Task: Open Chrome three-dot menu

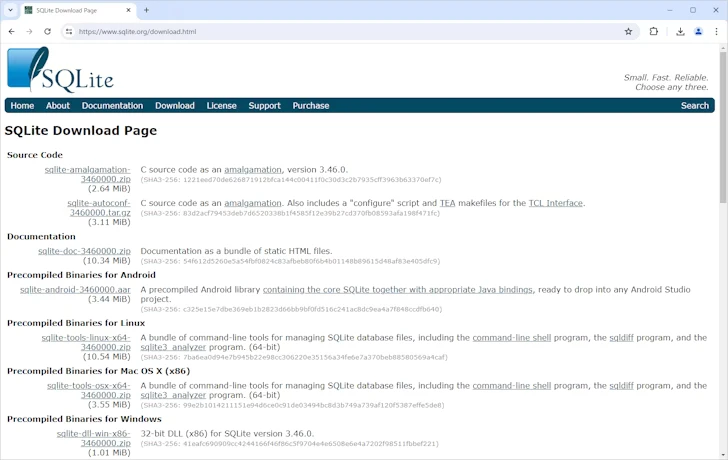Action: point(716,32)
